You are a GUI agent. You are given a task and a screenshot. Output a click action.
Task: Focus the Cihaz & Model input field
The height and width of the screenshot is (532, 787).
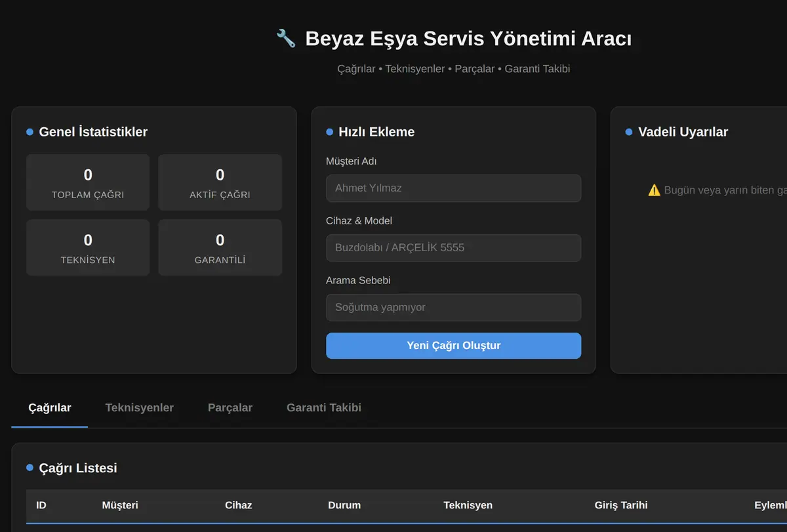pyautogui.click(x=454, y=248)
